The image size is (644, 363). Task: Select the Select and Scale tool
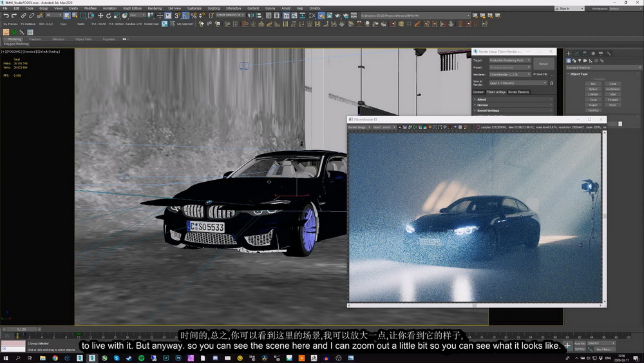(x=117, y=15)
